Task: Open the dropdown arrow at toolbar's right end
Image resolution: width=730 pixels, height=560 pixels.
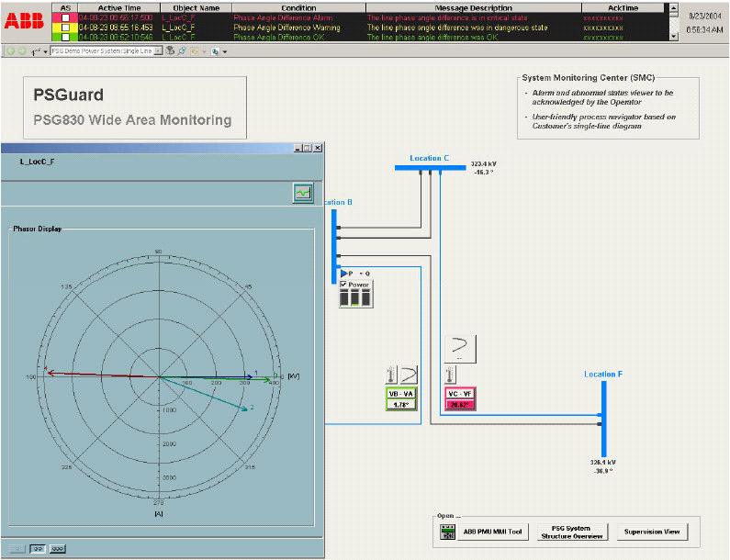Action: pyautogui.click(x=225, y=51)
